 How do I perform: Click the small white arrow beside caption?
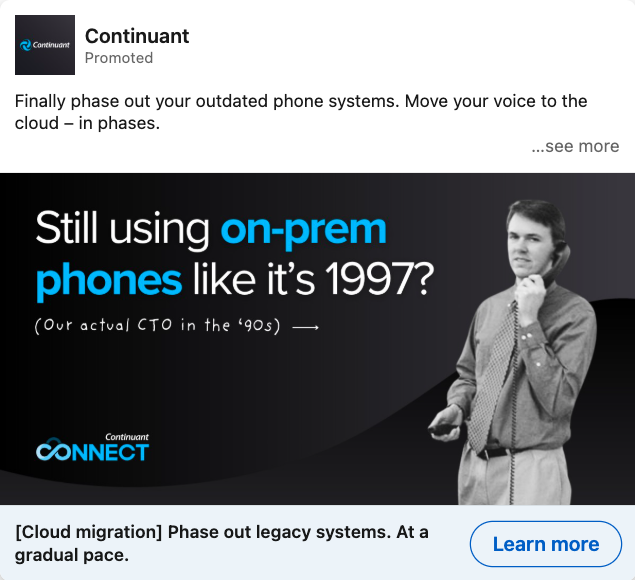click(305, 327)
